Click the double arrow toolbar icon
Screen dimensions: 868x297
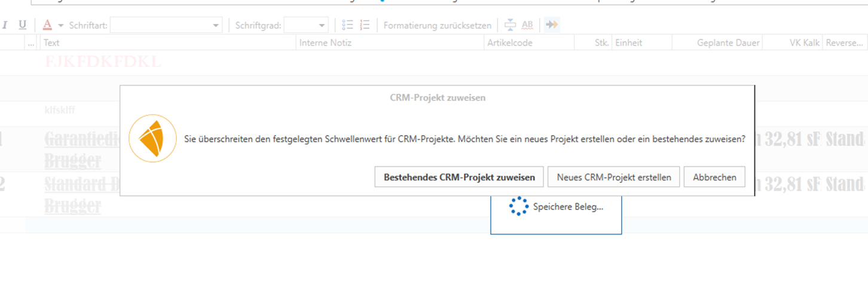552,25
